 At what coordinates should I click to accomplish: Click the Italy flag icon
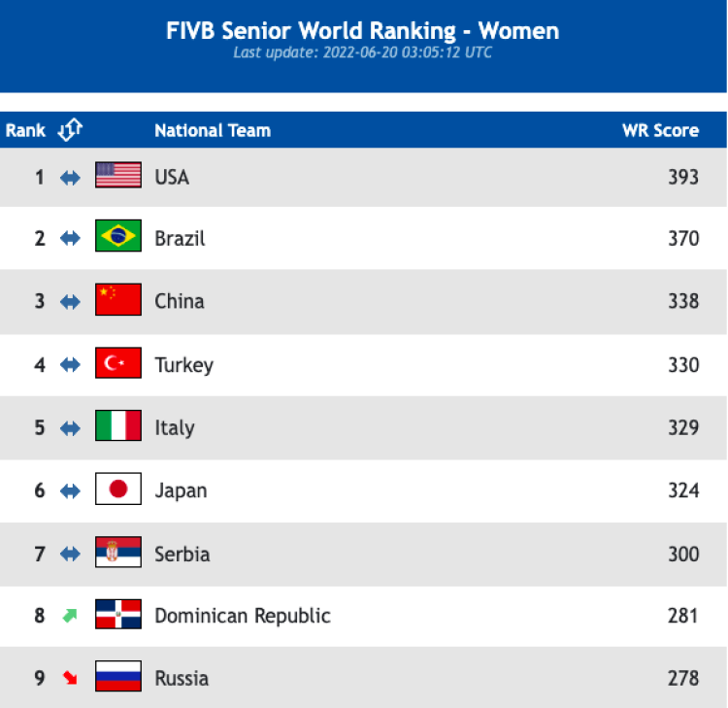[x=118, y=425]
